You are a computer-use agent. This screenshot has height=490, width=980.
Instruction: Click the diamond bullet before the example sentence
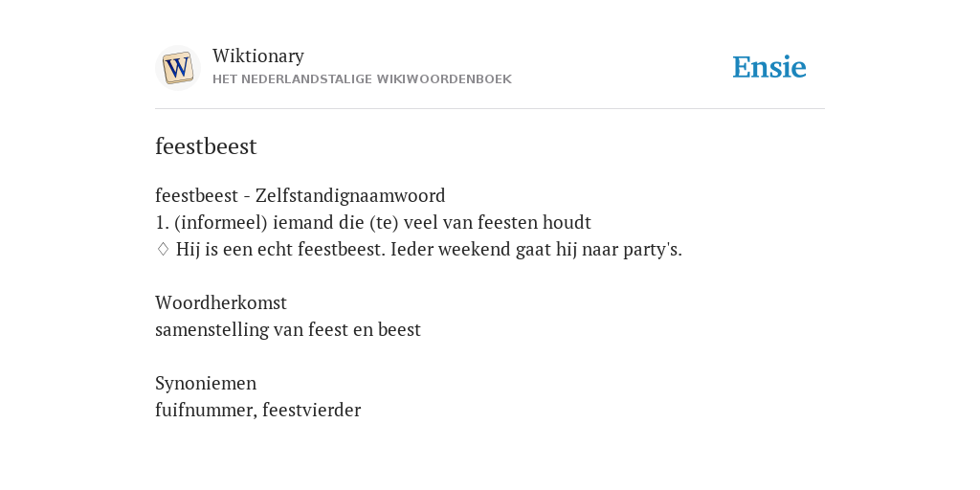163,250
